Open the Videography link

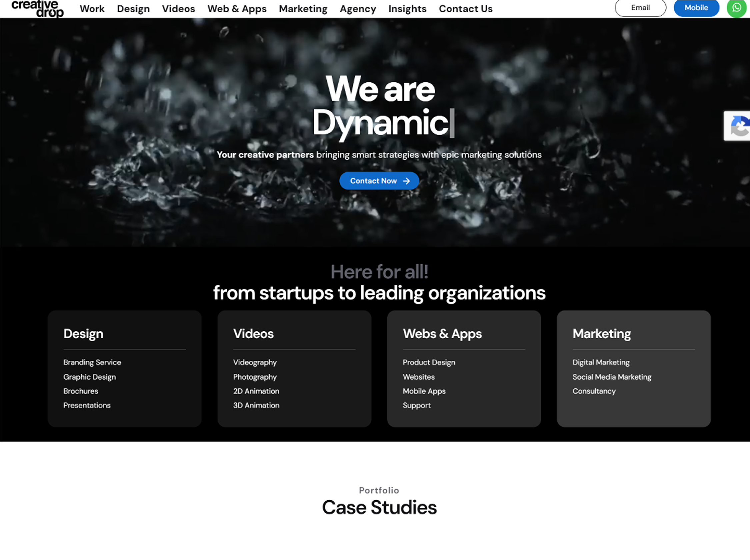tap(255, 362)
